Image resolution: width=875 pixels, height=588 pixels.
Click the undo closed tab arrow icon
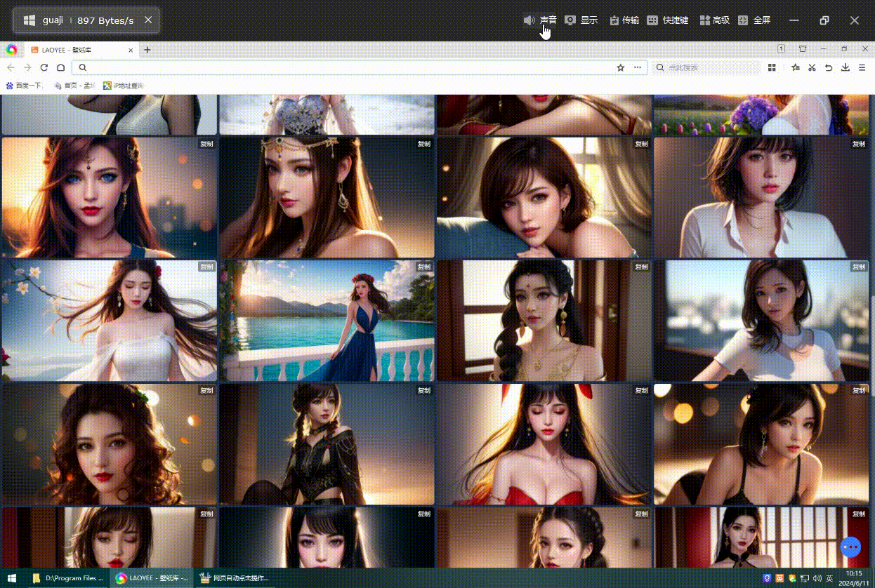click(829, 67)
